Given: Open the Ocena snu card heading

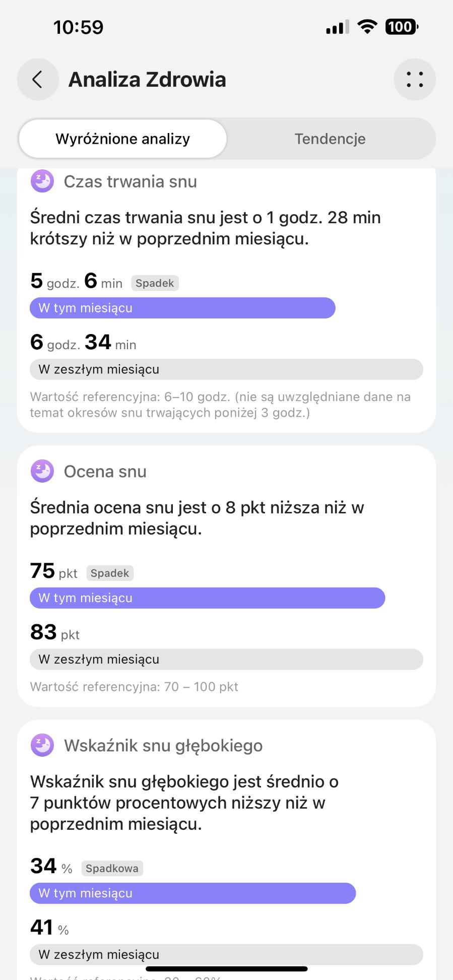Looking at the screenshot, I should click(105, 472).
